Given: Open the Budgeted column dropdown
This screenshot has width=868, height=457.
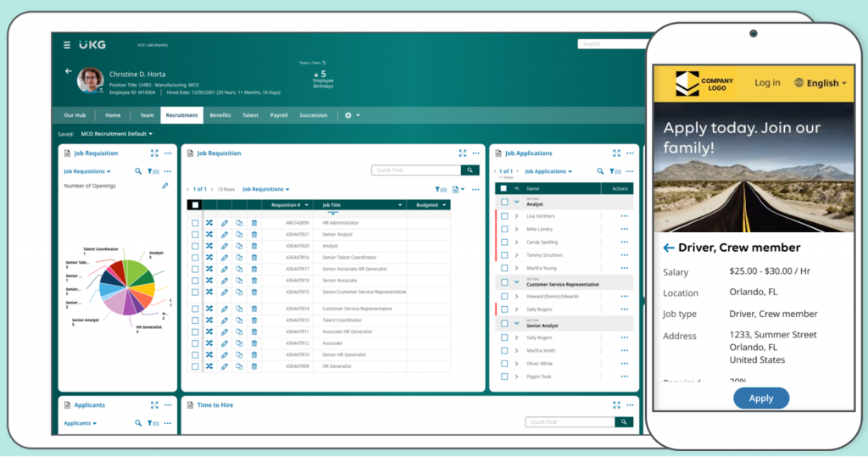Looking at the screenshot, I should point(444,205).
